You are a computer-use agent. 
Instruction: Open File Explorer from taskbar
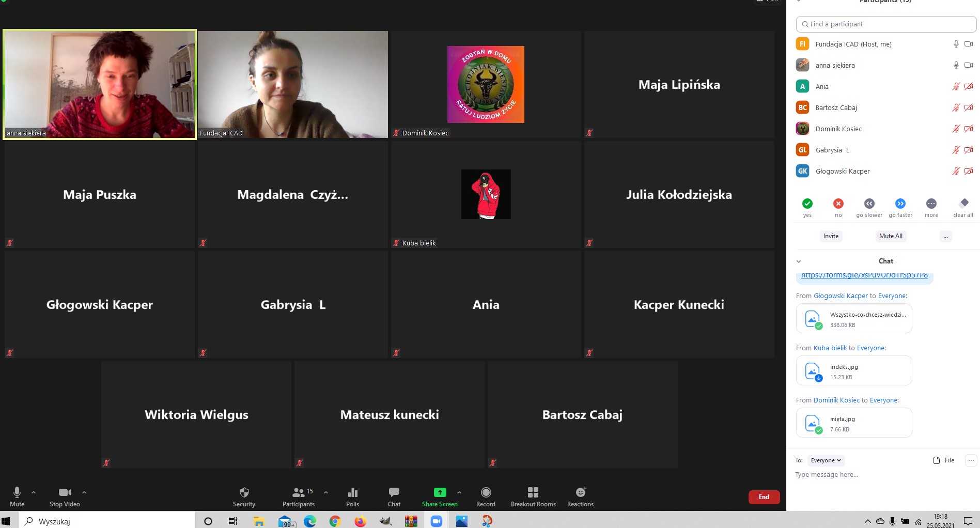259,521
